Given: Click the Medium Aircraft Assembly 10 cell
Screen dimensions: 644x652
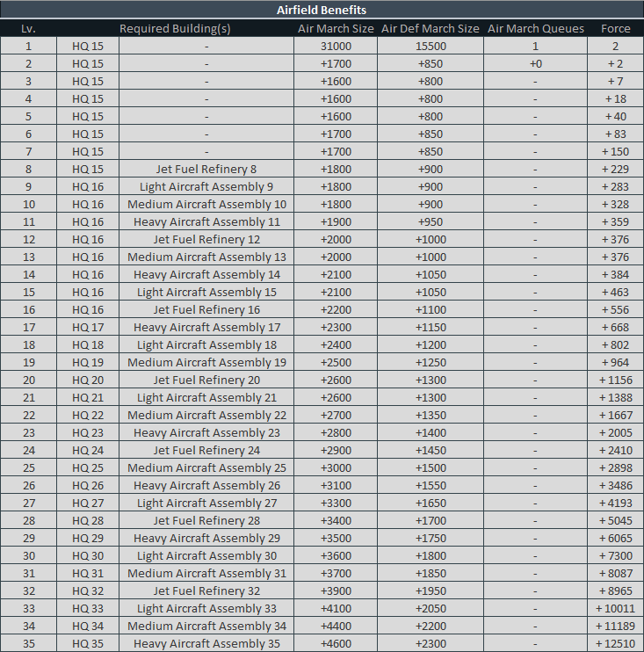Looking at the screenshot, I should [x=206, y=204].
